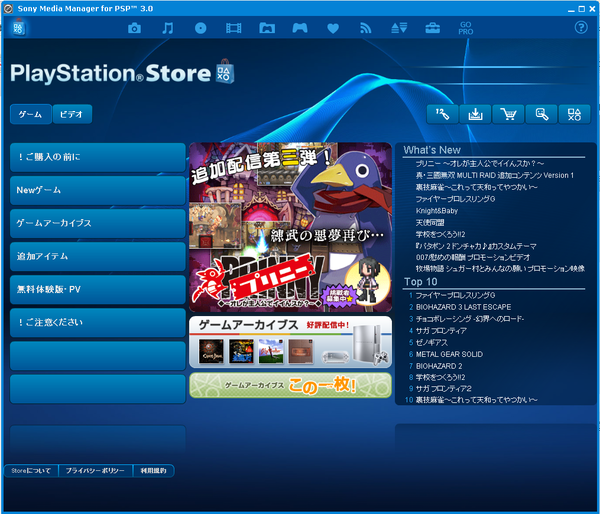Image resolution: width=600 pixels, height=514 pixels.
Task: Click the search magnifier icon button
Action: coord(541,114)
